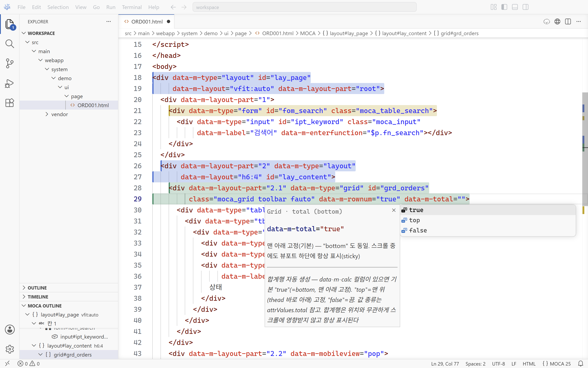Close the suggestion details panel
Image resolution: width=588 pixels, height=368 pixels.
click(x=394, y=210)
